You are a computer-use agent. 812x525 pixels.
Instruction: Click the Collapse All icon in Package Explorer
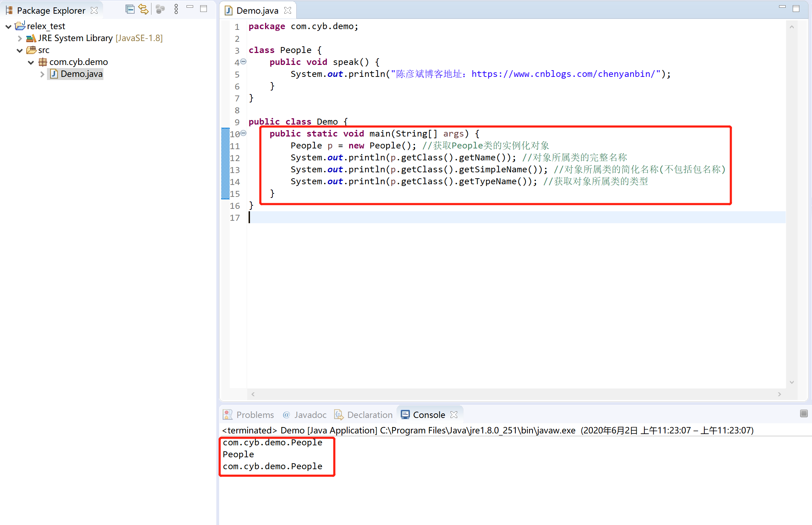tap(130, 9)
